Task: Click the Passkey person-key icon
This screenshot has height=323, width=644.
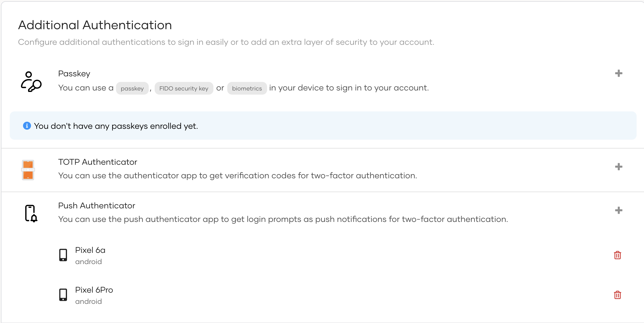Action: click(31, 82)
